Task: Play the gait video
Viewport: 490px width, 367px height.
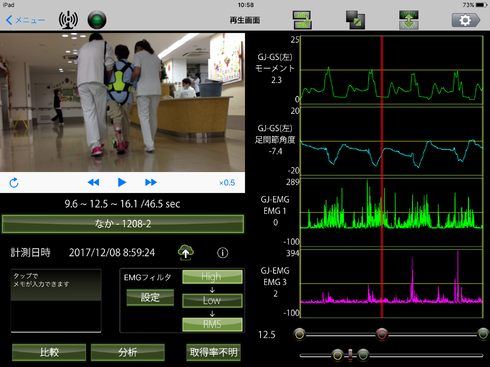Action: coord(122,182)
